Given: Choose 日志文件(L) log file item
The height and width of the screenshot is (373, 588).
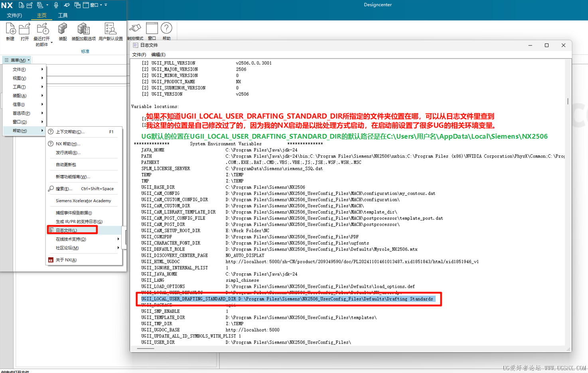Looking at the screenshot, I should (x=84, y=230).
